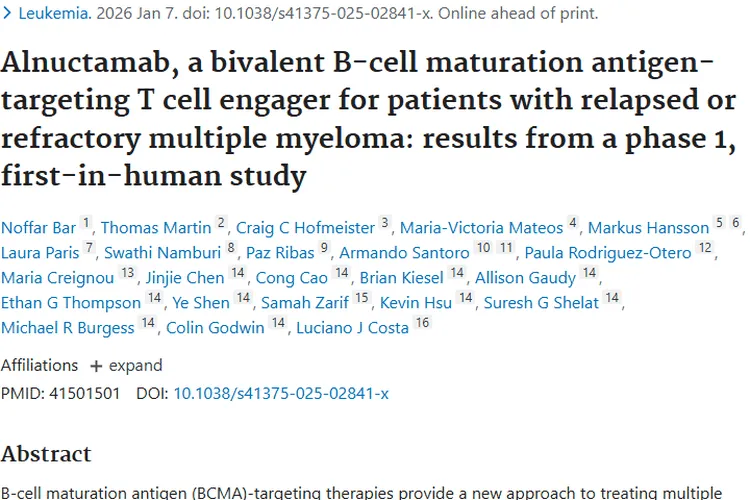Click Markus Hansson author name
This screenshot has height=500, width=750.
pos(648,227)
